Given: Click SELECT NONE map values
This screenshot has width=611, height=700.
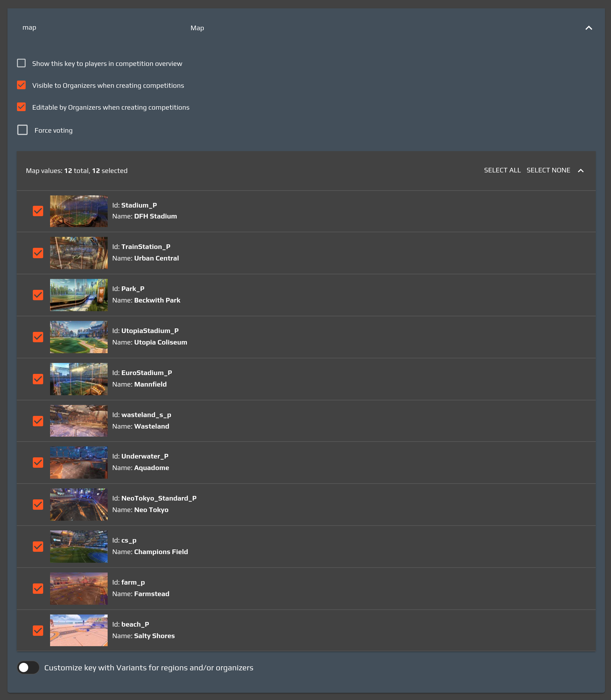Looking at the screenshot, I should tap(548, 170).
